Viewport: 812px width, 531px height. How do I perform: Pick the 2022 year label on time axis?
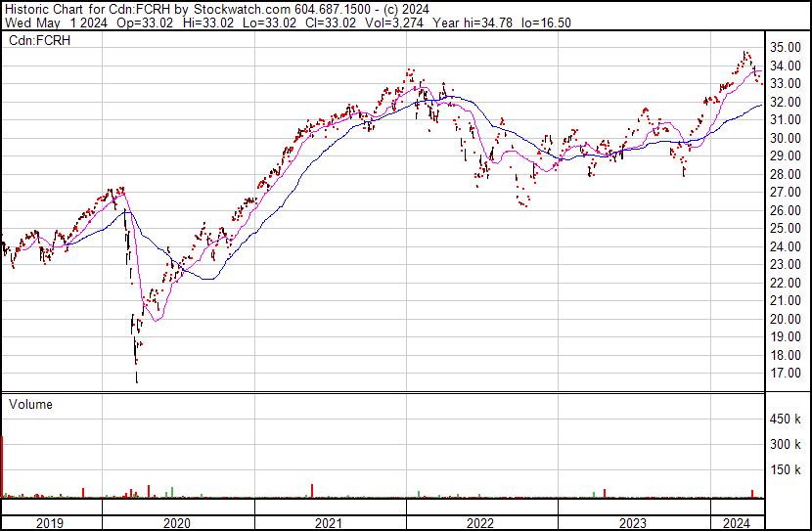479,523
